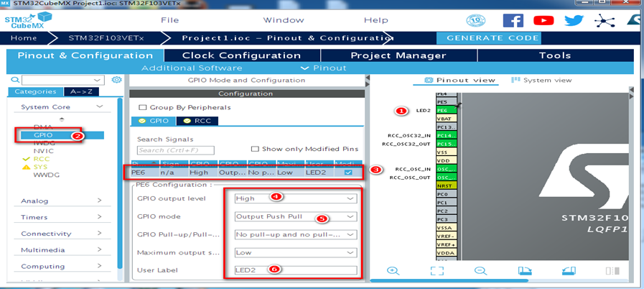Open GPIO mode Output Push Pull dropdown
644x289 pixels.
click(295, 216)
